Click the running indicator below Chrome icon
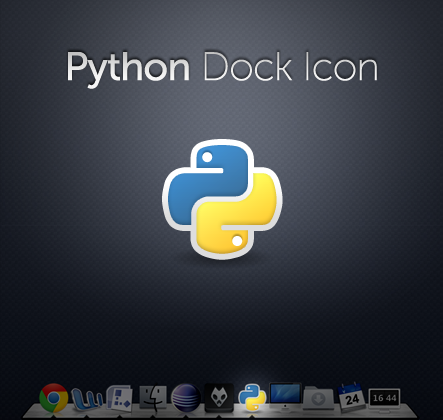 pyautogui.click(x=54, y=416)
